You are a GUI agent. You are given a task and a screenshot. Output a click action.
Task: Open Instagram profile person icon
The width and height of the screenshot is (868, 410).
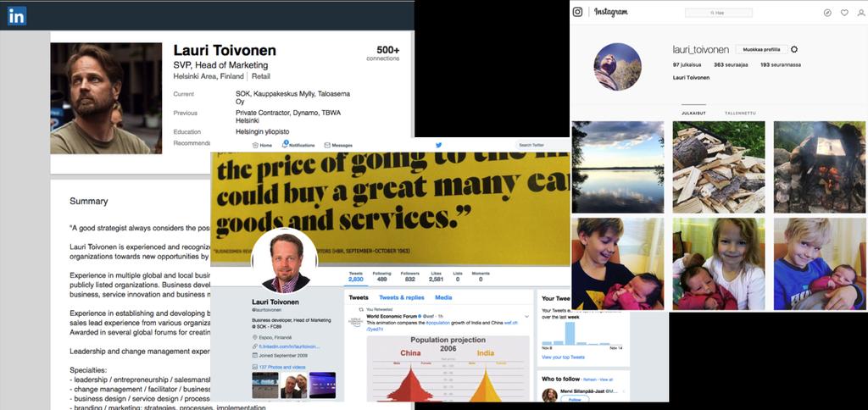click(x=861, y=12)
